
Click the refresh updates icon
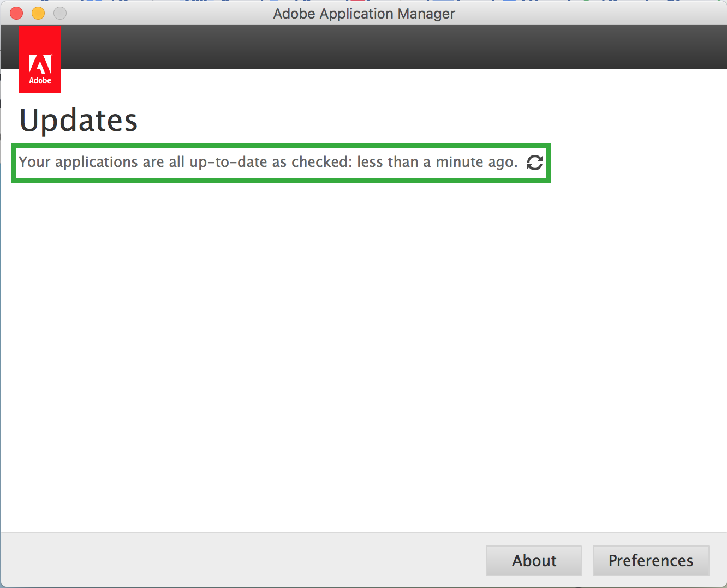pos(535,163)
